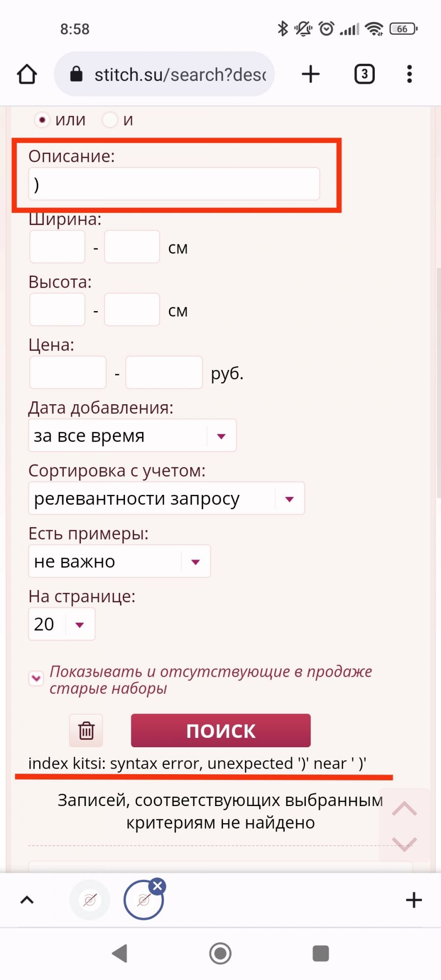Open the browser three-dot menu

click(x=410, y=74)
